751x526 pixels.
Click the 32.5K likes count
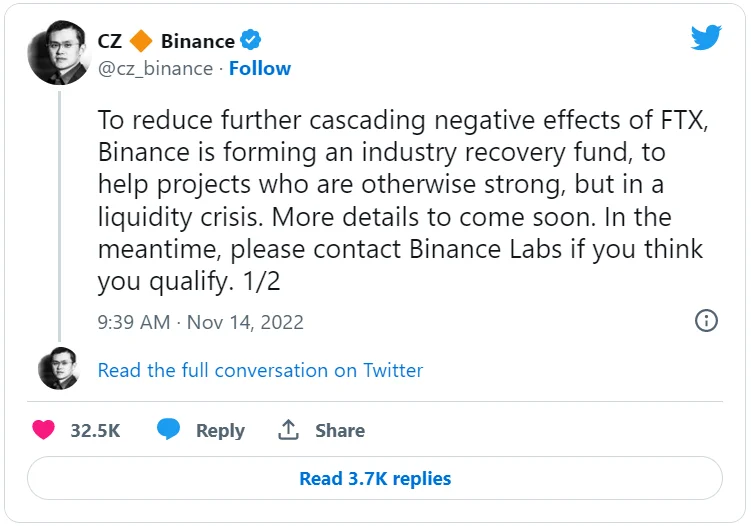(x=95, y=430)
